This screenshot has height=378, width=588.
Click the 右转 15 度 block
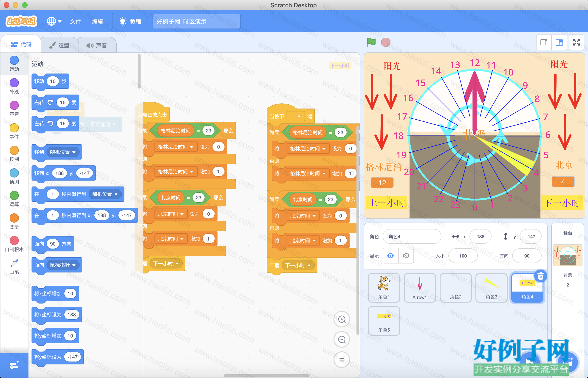(55, 102)
